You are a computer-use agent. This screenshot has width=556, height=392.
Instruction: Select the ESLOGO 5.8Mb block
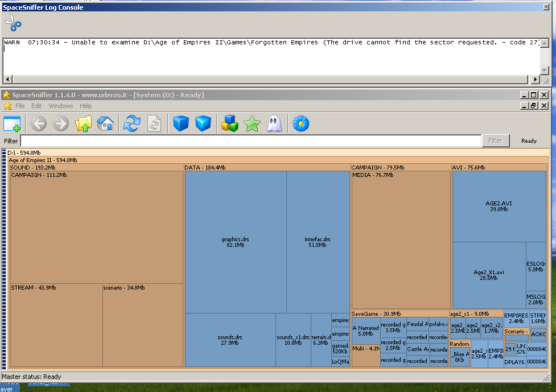tap(536, 266)
